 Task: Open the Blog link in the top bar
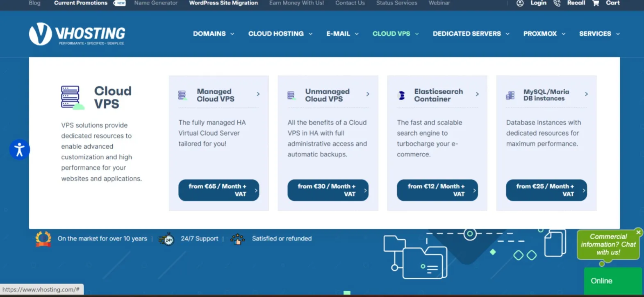tap(35, 3)
